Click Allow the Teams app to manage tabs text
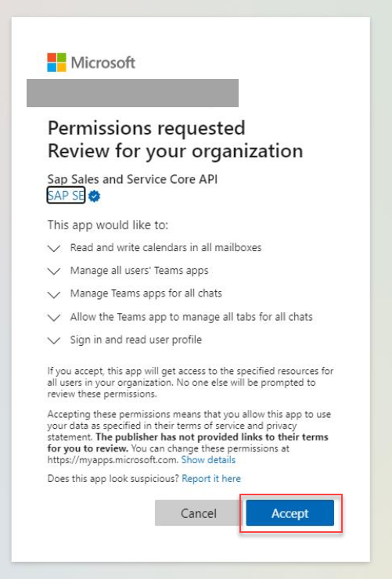This screenshot has width=392, height=579. point(191,317)
